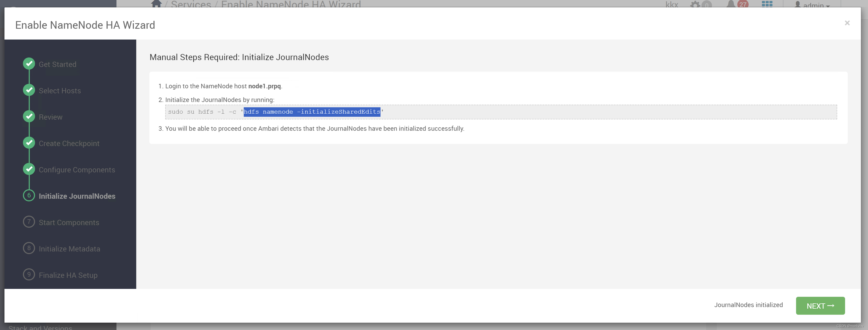This screenshot has width=868, height=330.
Task: Click the node1.prpq host name
Action: click(265, 86)
